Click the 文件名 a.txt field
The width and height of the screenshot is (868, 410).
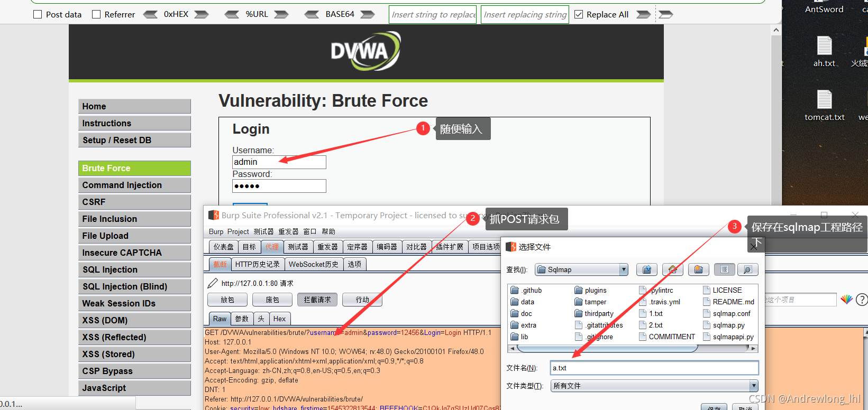[655, 368]
